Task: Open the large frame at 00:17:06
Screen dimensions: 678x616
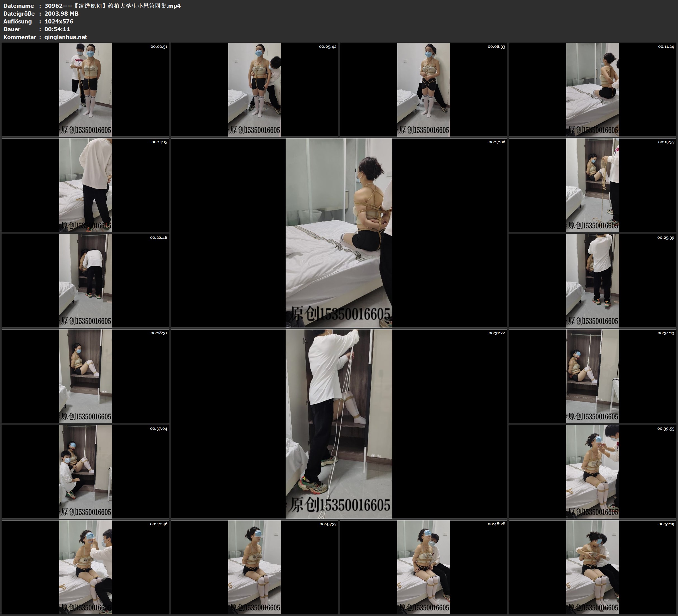Action: pos(339,233)
